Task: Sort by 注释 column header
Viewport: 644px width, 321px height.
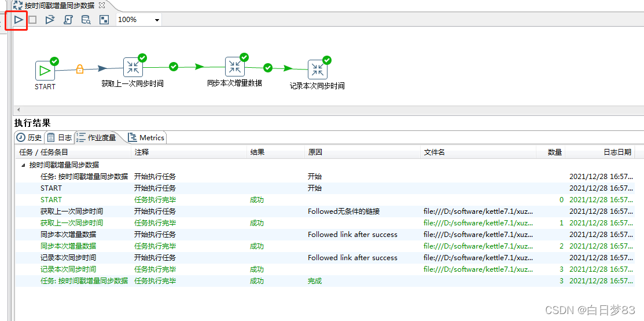Action: tap(189, 152)
